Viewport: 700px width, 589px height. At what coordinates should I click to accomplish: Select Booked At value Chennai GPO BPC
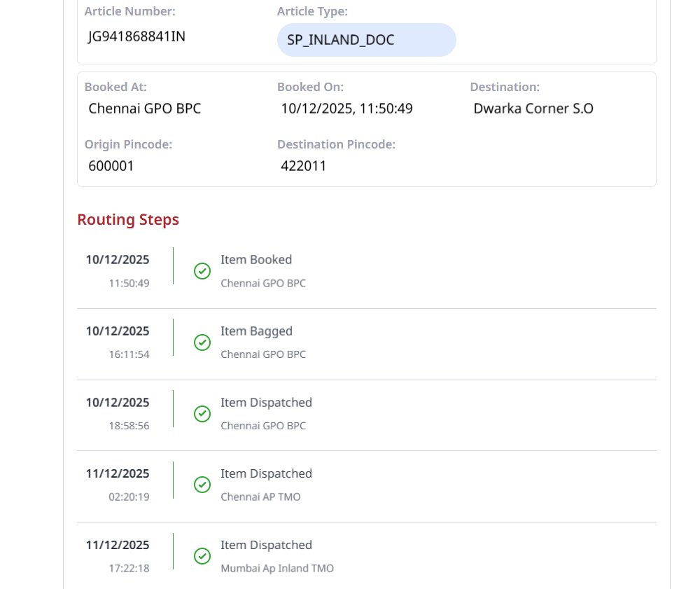pos(145,109)
